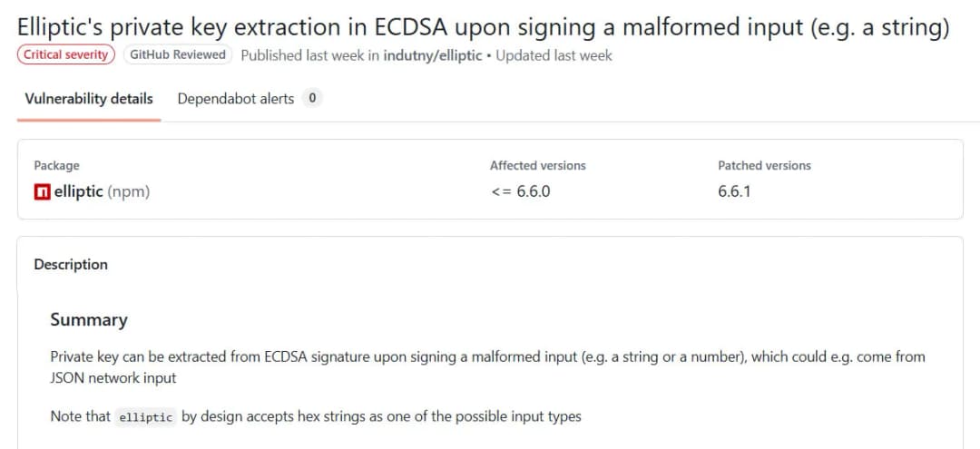Click the Package column label

(x=56, y=165)
